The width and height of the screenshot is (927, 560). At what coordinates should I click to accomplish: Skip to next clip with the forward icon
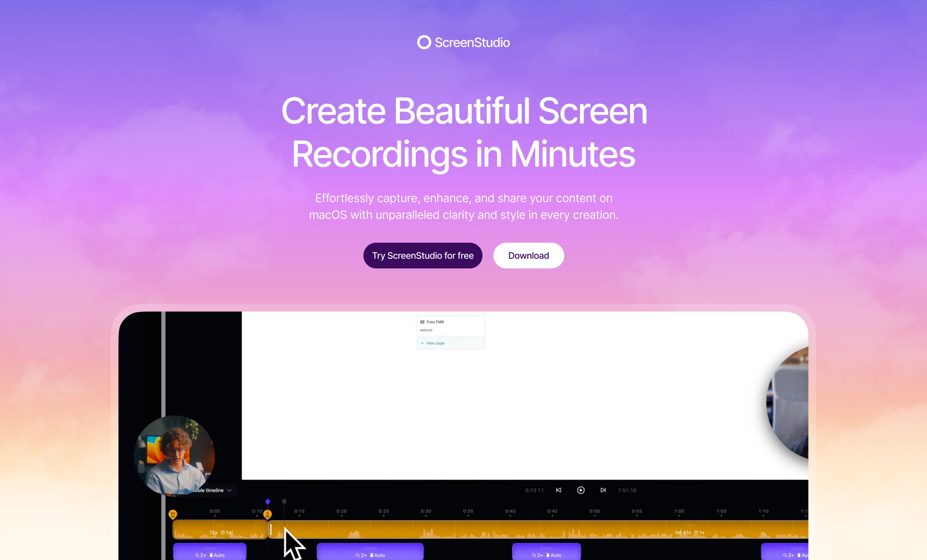(x=603, y=490)
